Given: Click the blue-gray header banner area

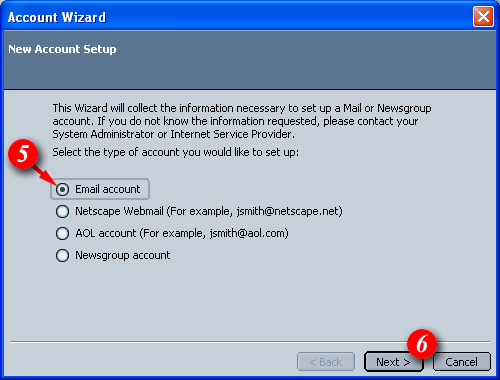Looking at the screenshot, I should pos(250,60).
